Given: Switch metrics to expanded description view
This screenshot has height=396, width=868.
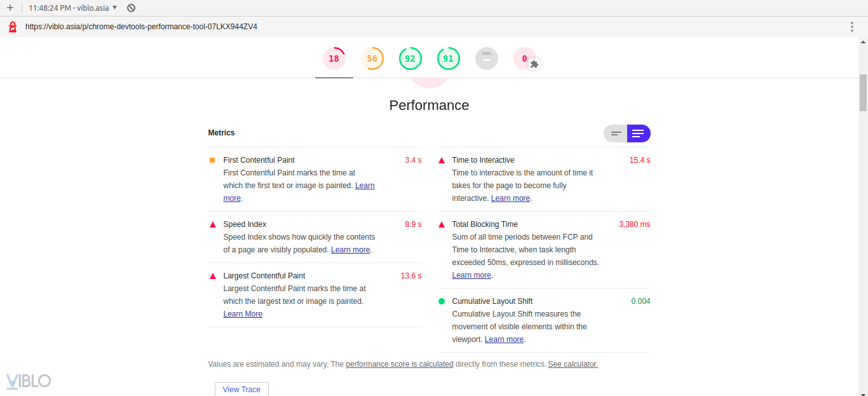Looking at the screenshot, I should coord(639,133).
